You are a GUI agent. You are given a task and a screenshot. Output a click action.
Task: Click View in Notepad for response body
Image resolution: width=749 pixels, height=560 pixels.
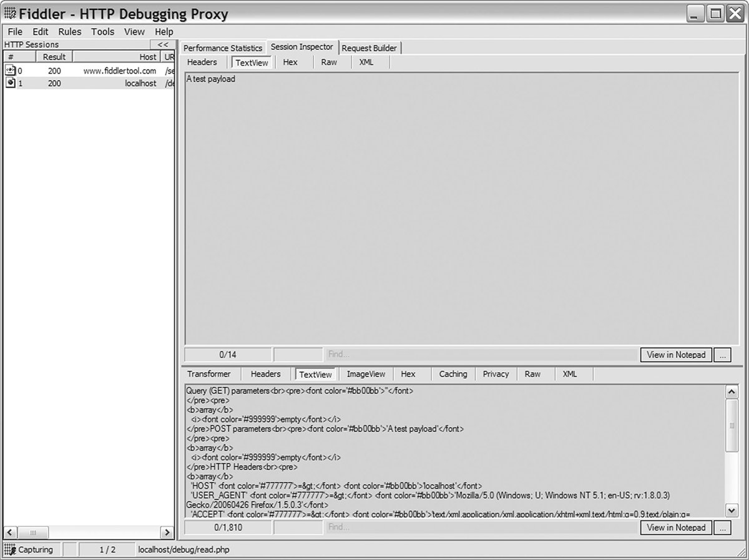click(x=676, y=528)
